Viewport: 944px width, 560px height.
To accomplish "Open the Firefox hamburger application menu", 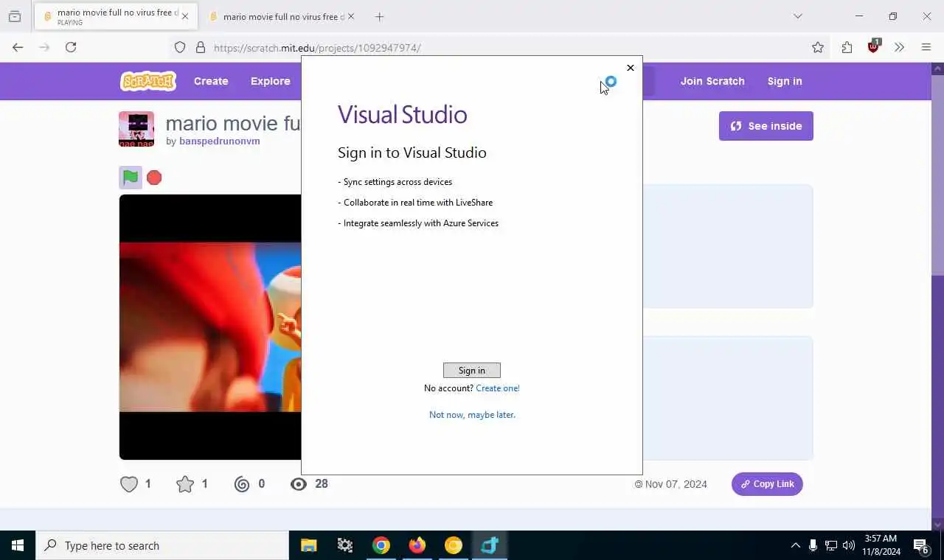I will click(926, 47).
